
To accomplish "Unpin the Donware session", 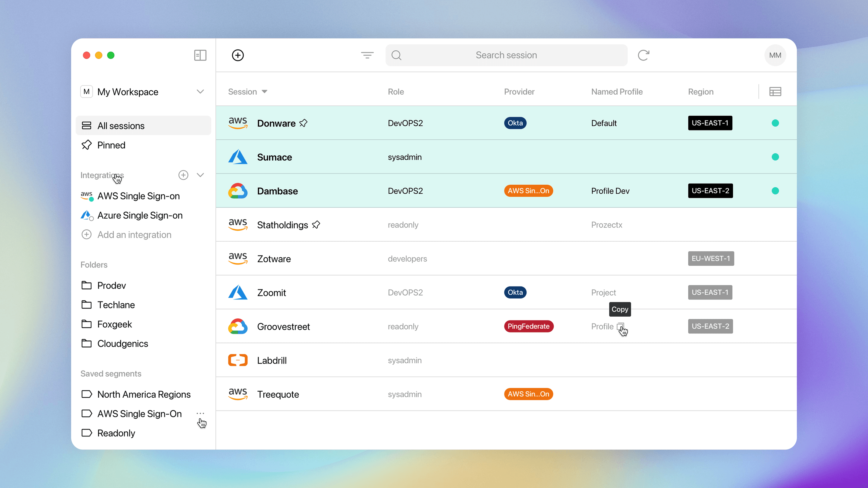I will click(x=303, y=123).
